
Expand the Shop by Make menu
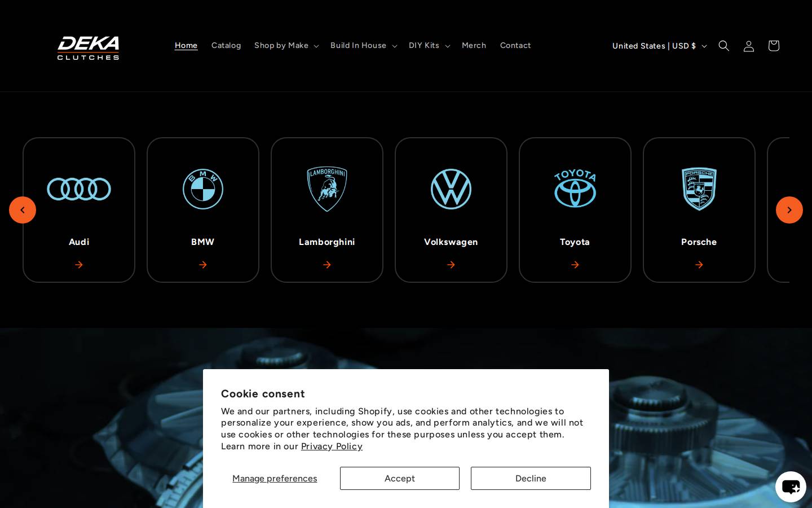click(x=286, y=46)
